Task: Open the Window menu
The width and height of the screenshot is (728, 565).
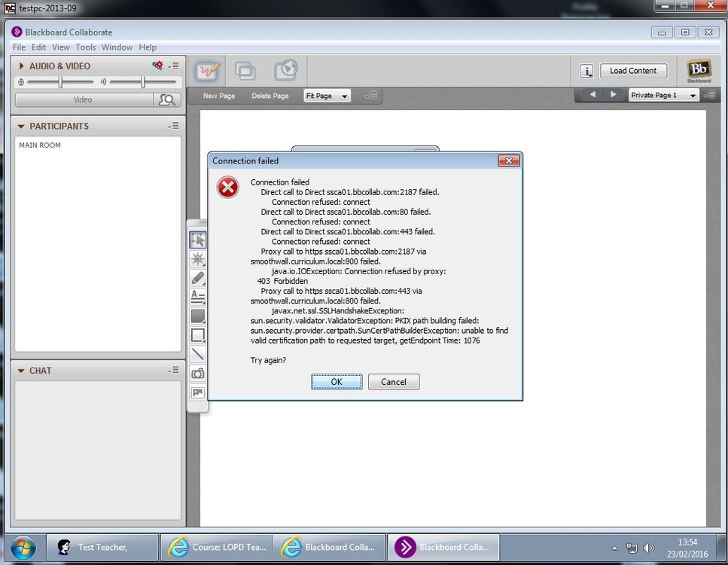Action: click(117, 47)
